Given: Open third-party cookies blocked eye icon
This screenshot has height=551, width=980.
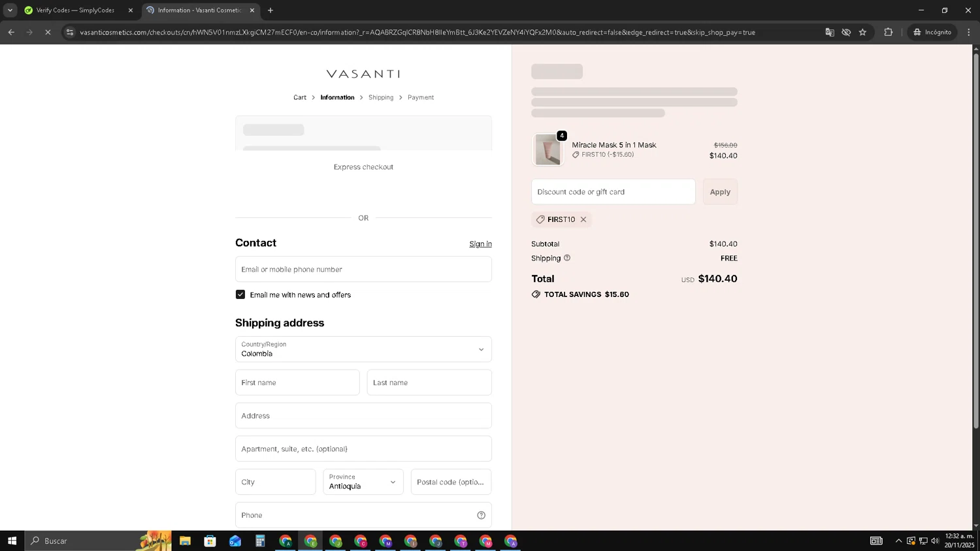Looking at the screenshot, I should coord(846,32).
